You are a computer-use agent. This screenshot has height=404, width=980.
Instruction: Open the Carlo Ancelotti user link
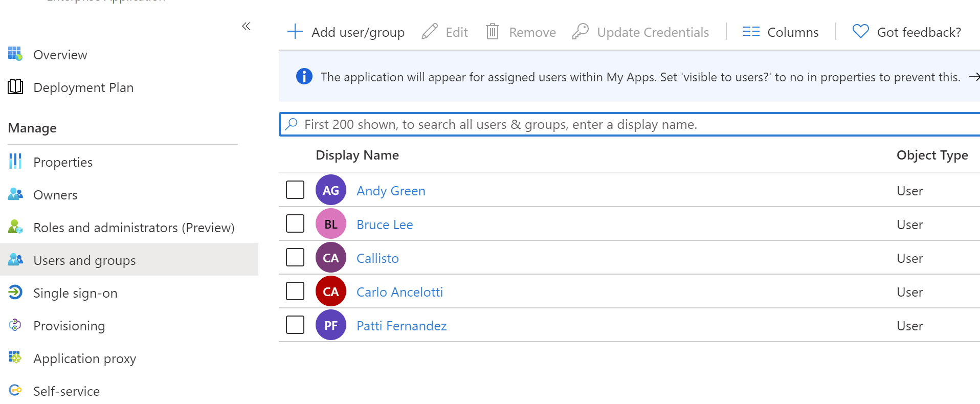[x=399, y=292]
